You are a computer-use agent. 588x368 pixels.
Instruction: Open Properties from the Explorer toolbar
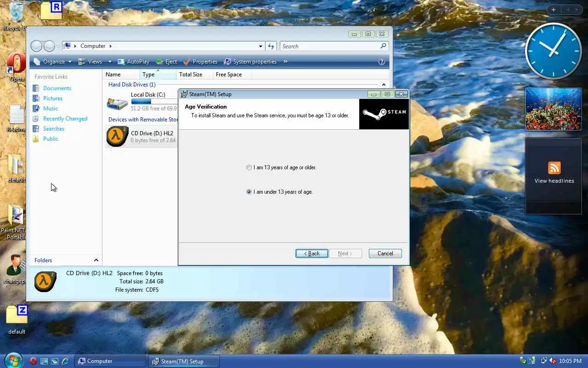coord(200,62)
